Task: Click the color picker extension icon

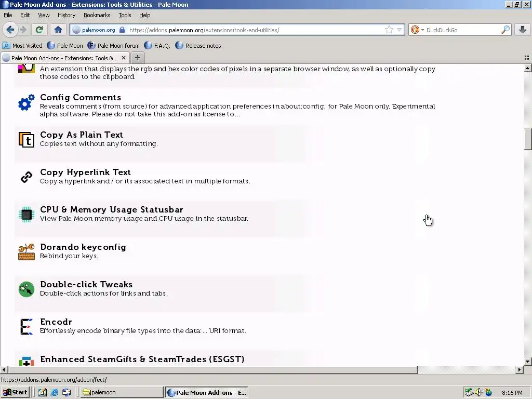Action: pos(26,68)
